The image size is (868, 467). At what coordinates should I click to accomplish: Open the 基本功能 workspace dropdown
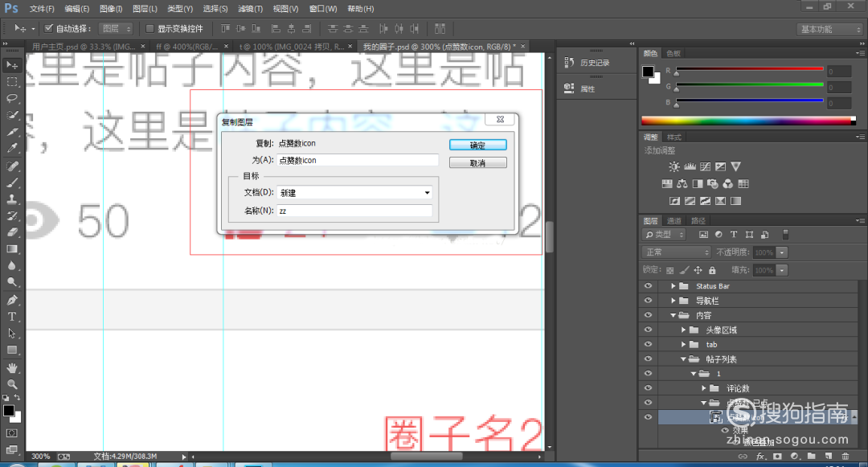tap(829, 29)
